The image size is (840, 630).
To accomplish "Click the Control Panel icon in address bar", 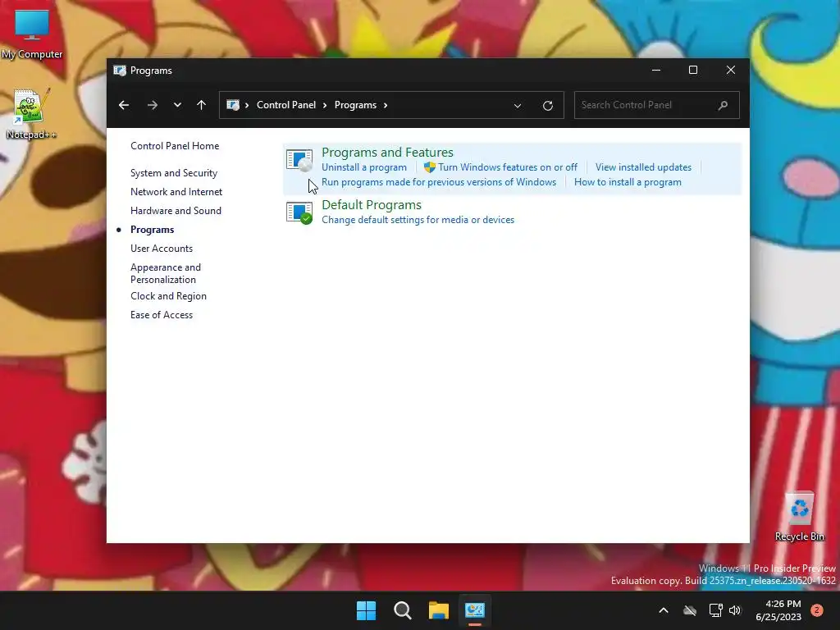I will (x=233, y=105).
